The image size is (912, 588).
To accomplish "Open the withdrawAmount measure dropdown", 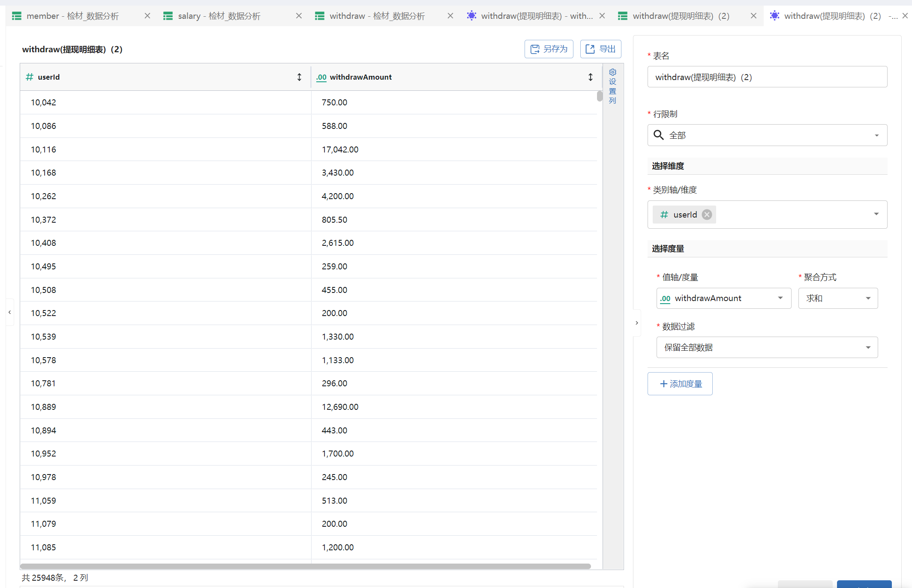I will [x=723, y=298].
